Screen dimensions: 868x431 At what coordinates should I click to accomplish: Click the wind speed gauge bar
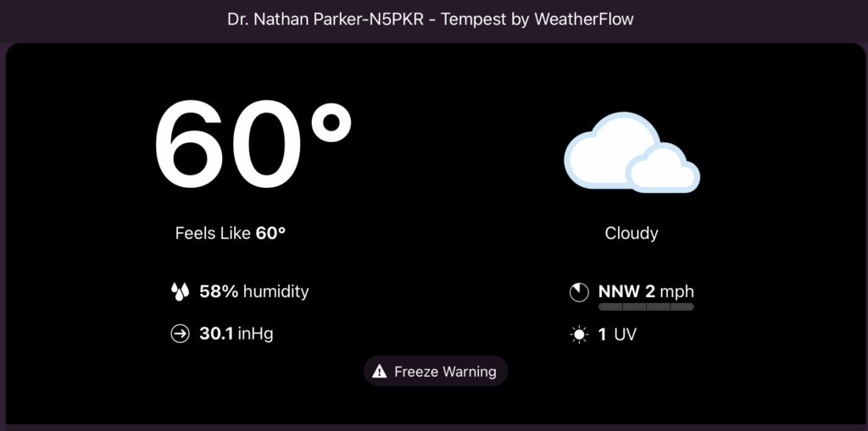[646, 307]
